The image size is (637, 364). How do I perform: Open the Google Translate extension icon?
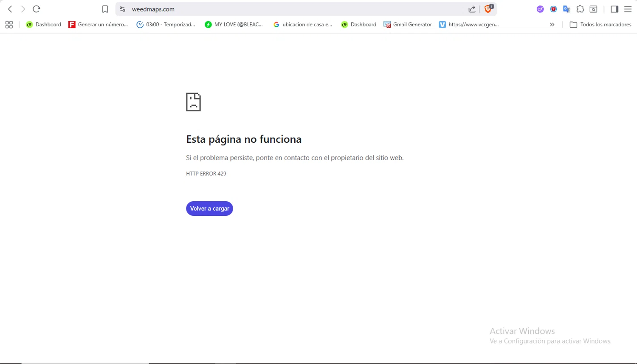(567, 9)
